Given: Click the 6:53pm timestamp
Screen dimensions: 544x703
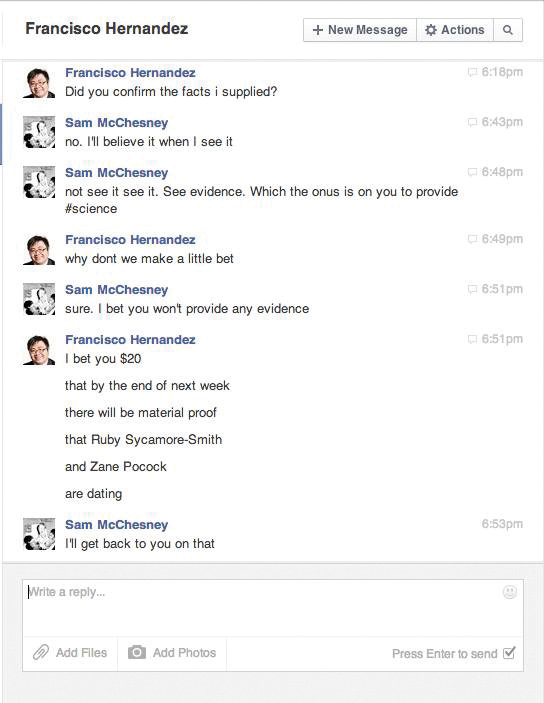Looking at the screenshot, I should coord(502,524).
